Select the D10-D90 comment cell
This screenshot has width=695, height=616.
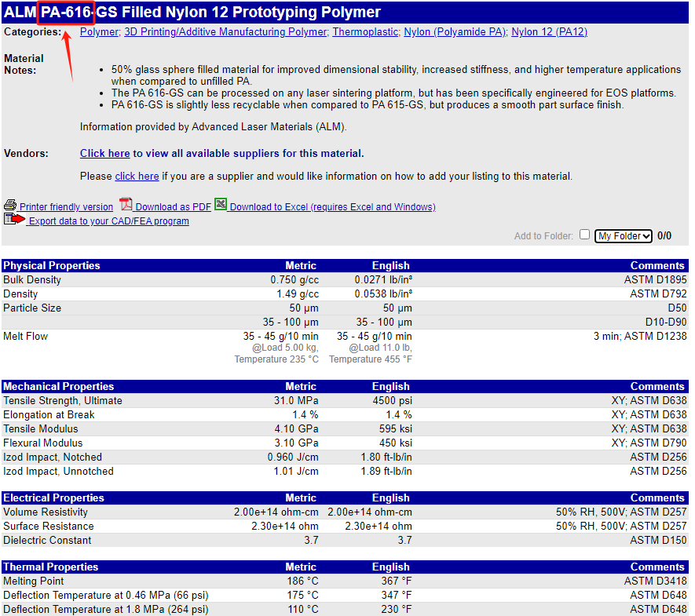[666, 323]
